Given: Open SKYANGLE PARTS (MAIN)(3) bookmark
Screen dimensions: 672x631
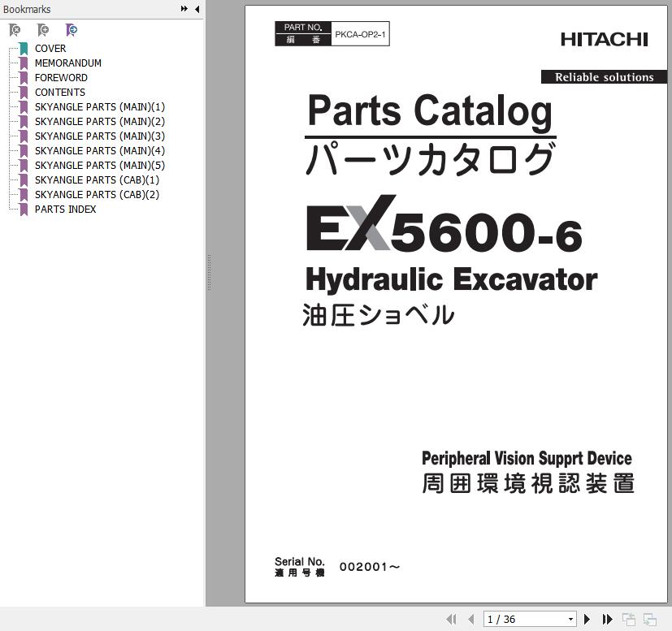Looking at the screenshot, I should click(x=100, y=136).
